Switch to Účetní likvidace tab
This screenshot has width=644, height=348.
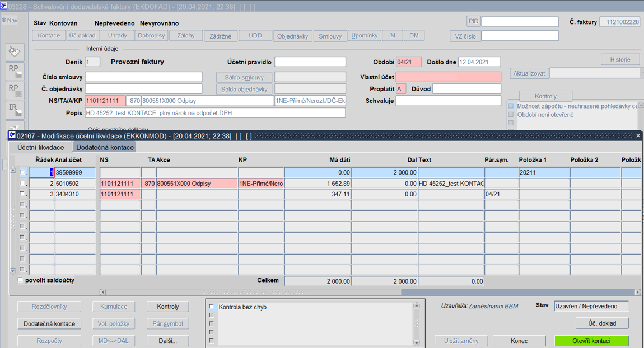(41, 147)
